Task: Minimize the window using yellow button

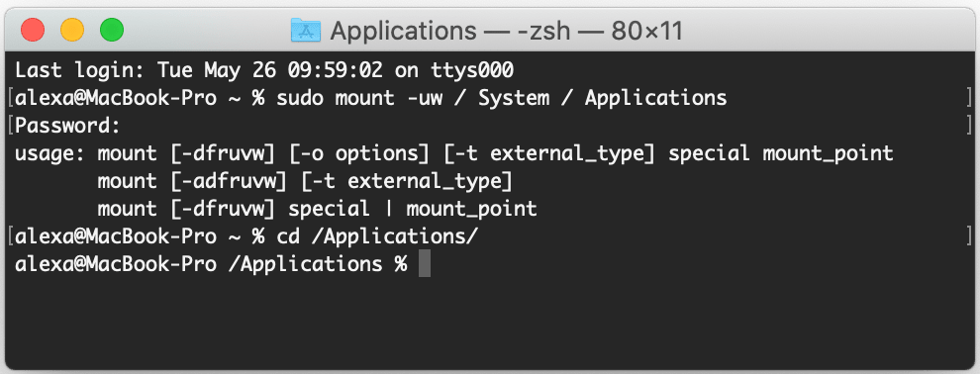Action: (72, 30)
